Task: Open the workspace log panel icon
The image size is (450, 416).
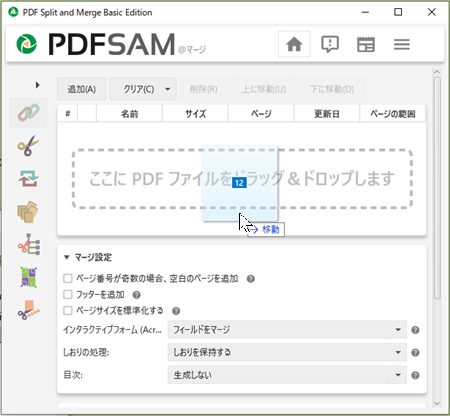Action: [366, 44]
